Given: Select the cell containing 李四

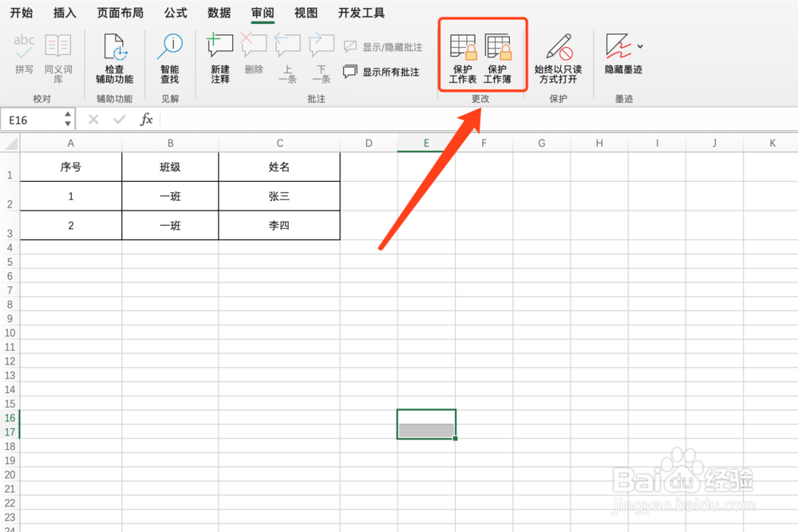Looking at the screenshot, I should point(279,225).
